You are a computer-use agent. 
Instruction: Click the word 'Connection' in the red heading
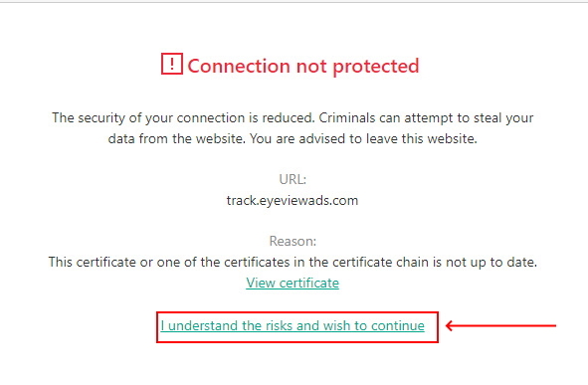(239, 66)
